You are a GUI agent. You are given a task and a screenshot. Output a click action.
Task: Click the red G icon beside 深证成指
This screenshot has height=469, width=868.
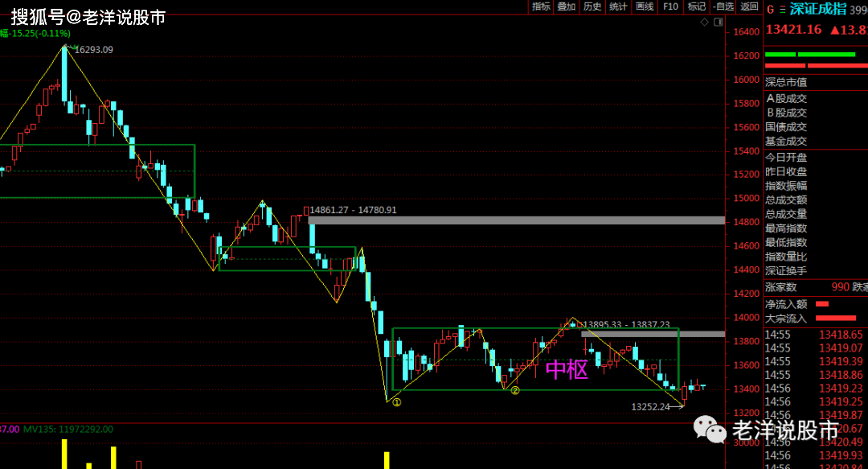770,10
